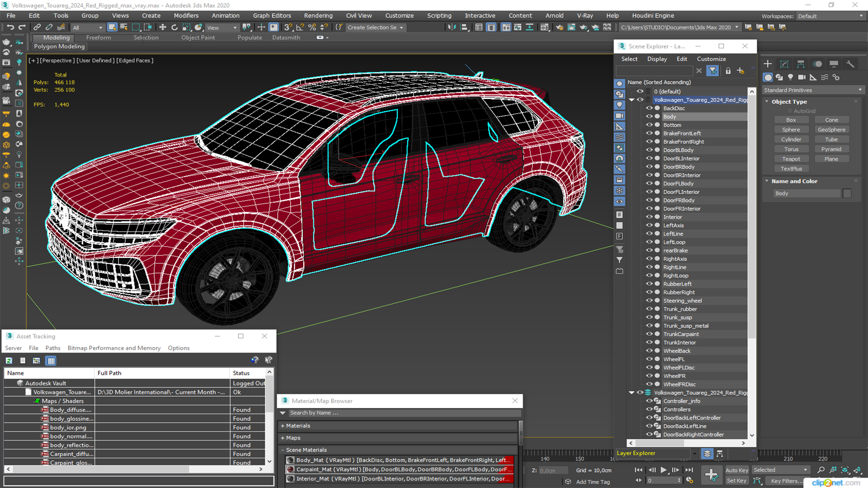Refresh the Asset Tracking list
The width and height of the screenshot is (868, 488).
point(9,361)
